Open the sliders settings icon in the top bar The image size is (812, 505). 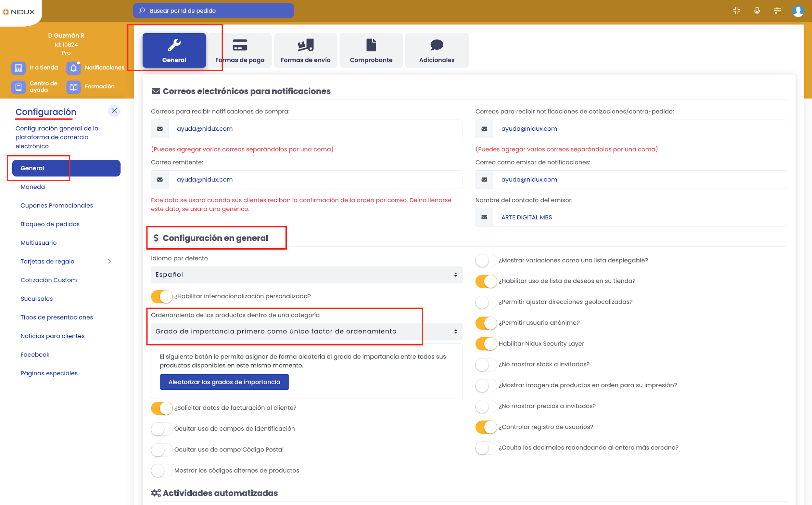tap(777, 11)
